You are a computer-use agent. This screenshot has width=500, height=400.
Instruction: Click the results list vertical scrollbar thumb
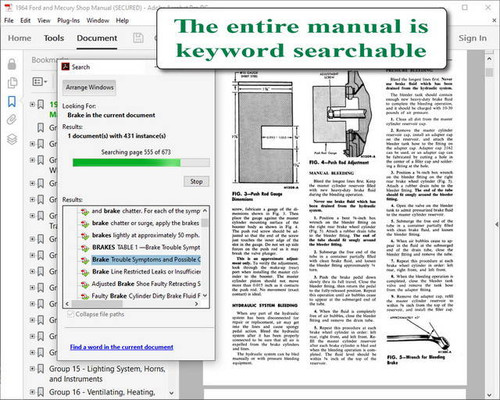[x=205, y=222]
